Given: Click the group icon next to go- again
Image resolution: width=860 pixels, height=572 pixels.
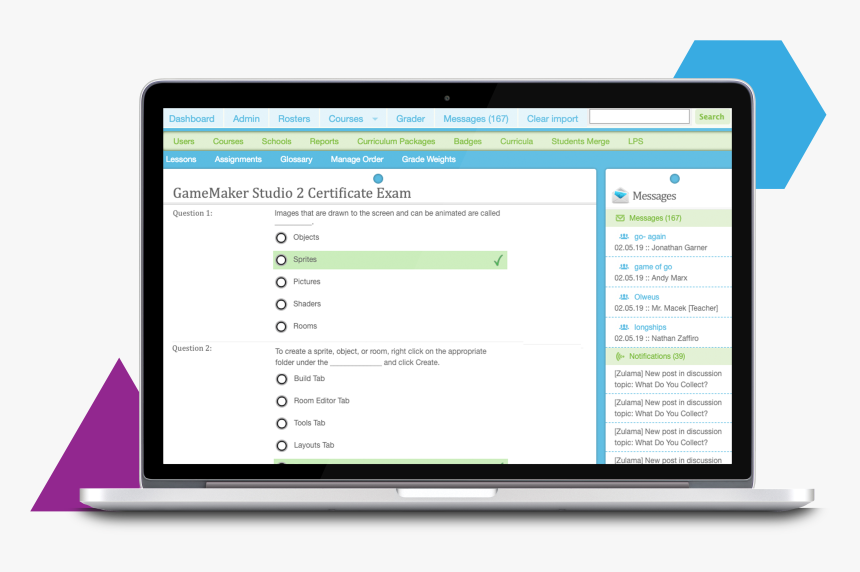Looking at the screenshot, I should click(624, 236).
